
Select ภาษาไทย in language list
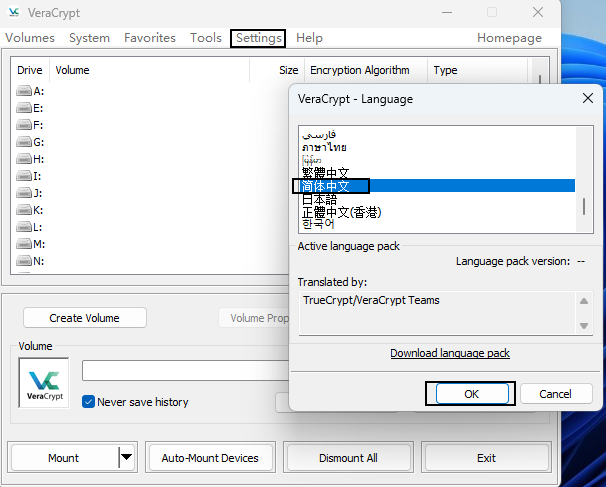coord(438,147)
